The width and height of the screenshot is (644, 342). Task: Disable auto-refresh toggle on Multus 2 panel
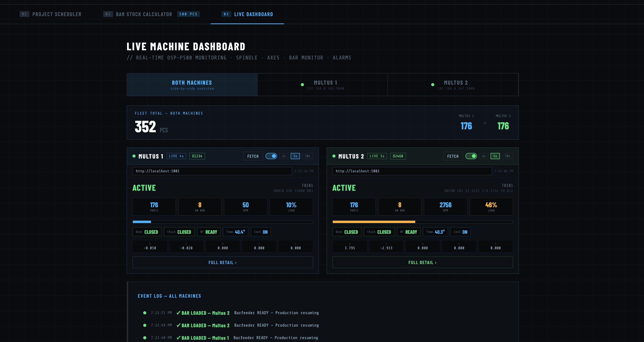[x=472, y=156]
